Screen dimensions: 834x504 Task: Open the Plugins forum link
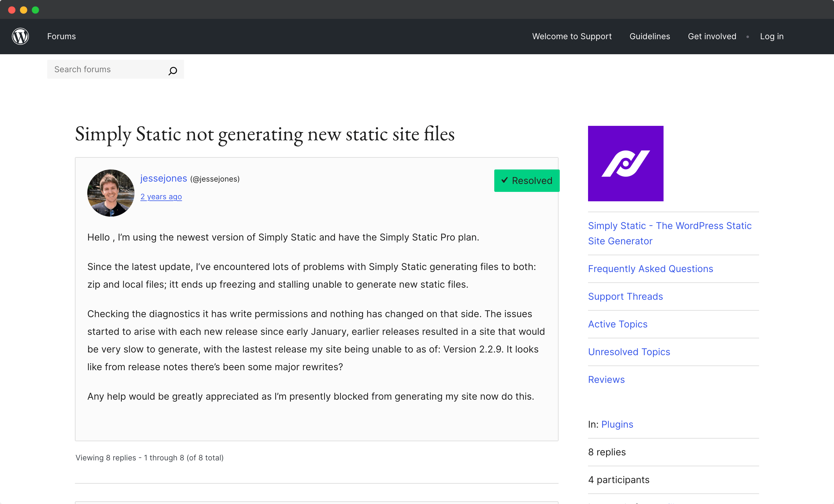[x=617, y=424]
